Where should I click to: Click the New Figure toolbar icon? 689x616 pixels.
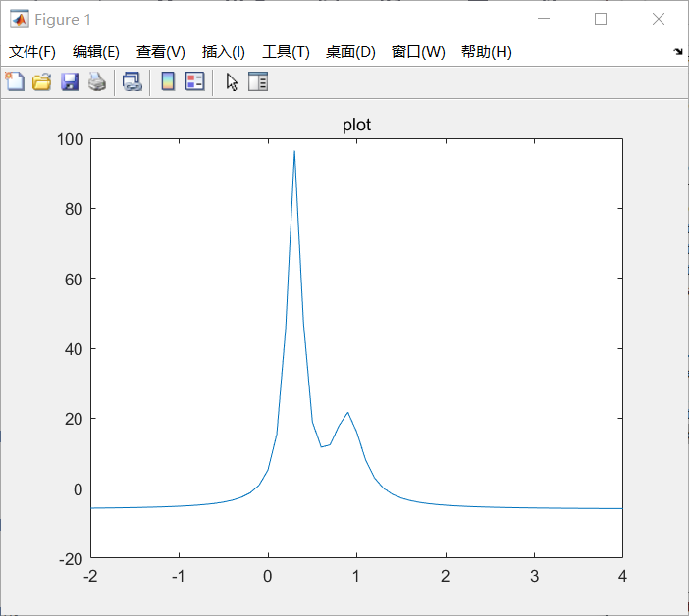pos(15,81)
